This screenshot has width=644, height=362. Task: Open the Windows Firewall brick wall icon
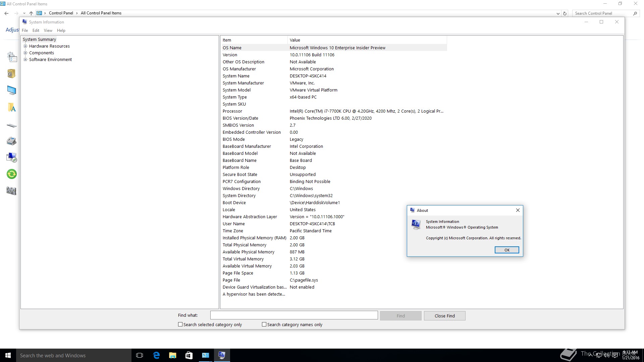click(x=11, y=191)
